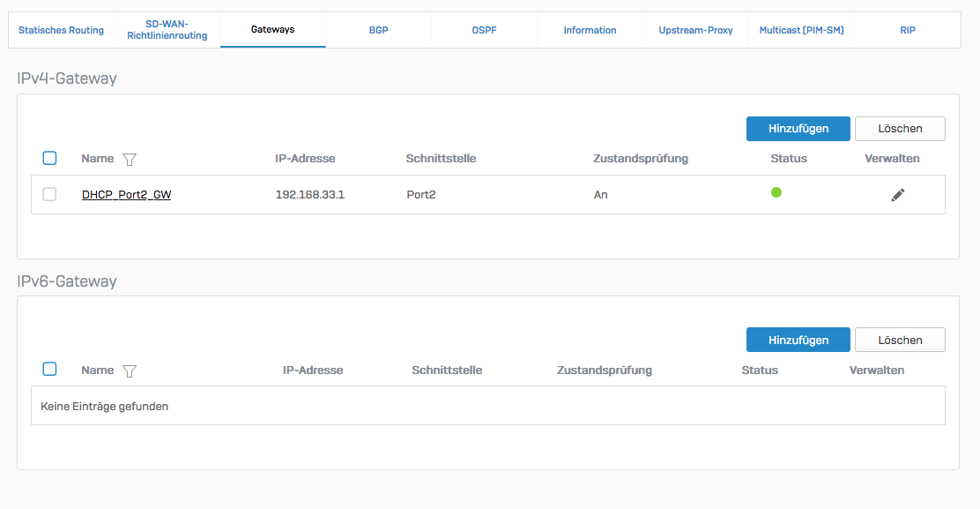Go to the OSPF tab

point(484,30)
